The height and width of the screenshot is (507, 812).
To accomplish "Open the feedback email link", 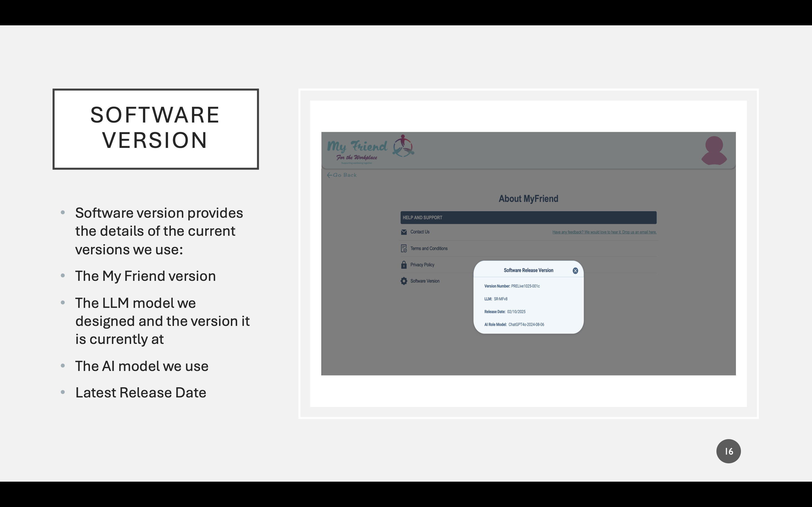I will click(x=604, y=232).
